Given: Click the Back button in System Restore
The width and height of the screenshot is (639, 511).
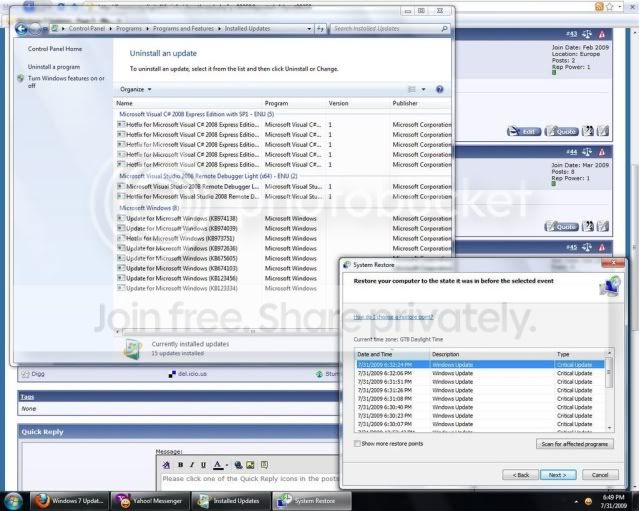Looking at the screenshot, I should [520, 475].
